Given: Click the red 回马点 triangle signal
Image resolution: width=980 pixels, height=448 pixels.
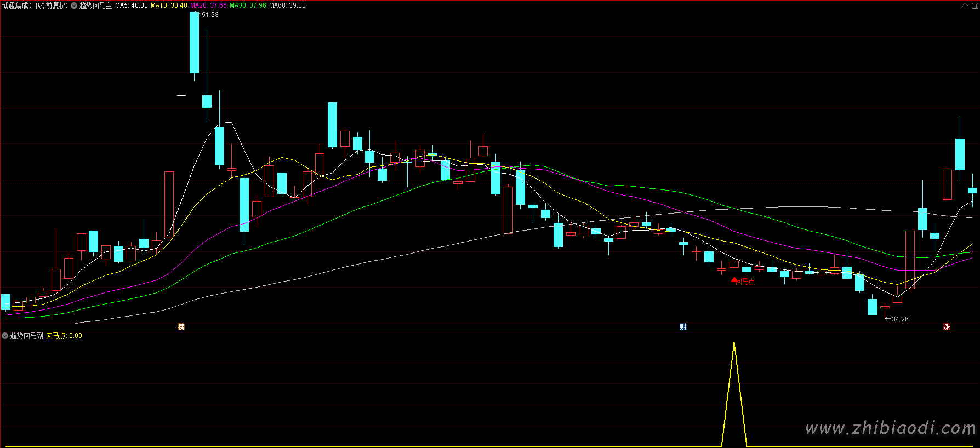Looking at the screenshot, I should [x=734, y=280].
